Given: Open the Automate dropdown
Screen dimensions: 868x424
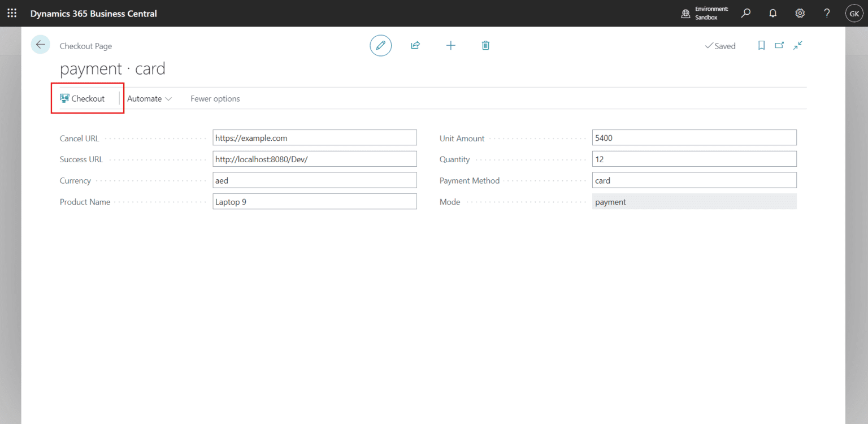Looking at the screenshot, I should tap(149, 98).
